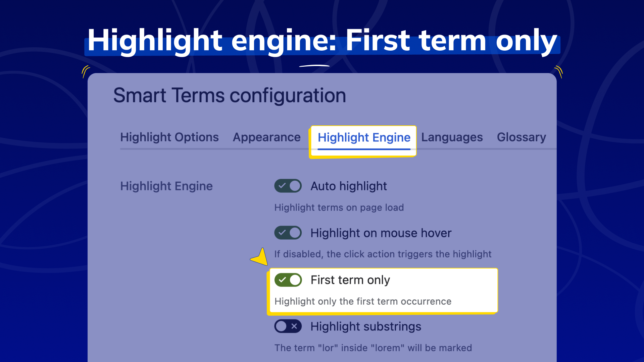This screenshot has width=644, height=362.
Task: Click the yellow arrow pointer icon
Action: (x=261, y=258)
